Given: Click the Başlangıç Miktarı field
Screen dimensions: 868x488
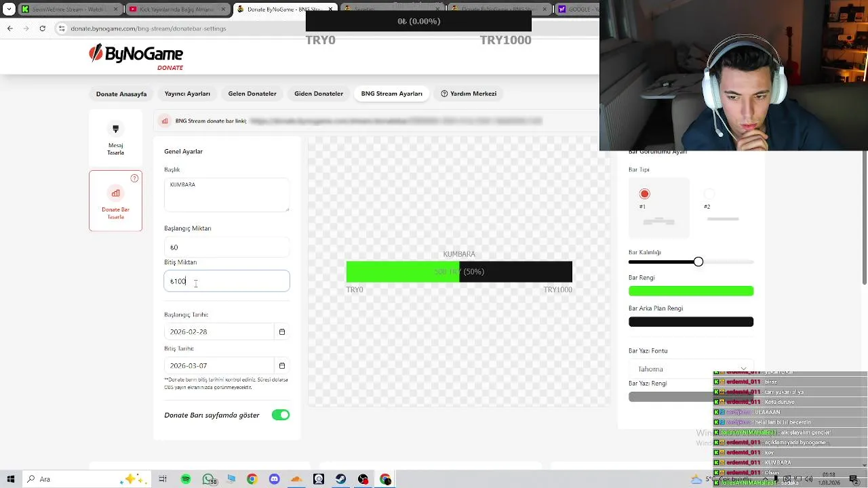Looking at the screenshot, I should click(226, 247).
